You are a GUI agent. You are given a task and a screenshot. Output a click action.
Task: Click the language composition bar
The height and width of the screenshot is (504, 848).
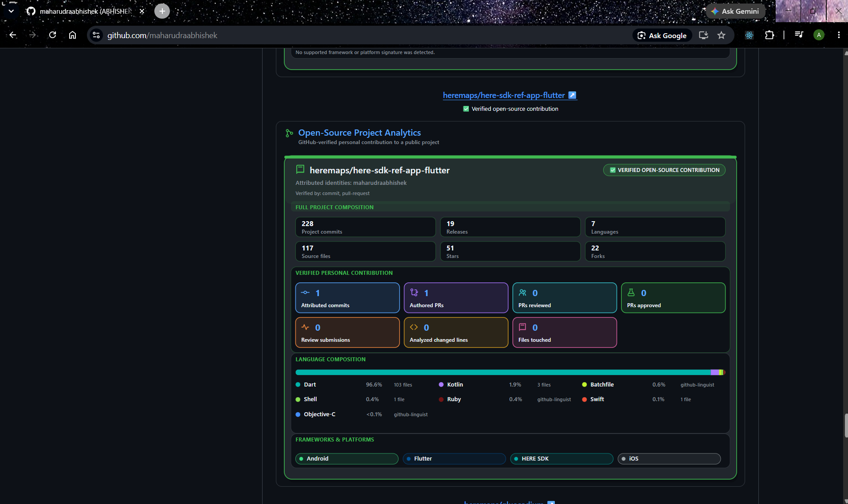click(x=510, y=372)
